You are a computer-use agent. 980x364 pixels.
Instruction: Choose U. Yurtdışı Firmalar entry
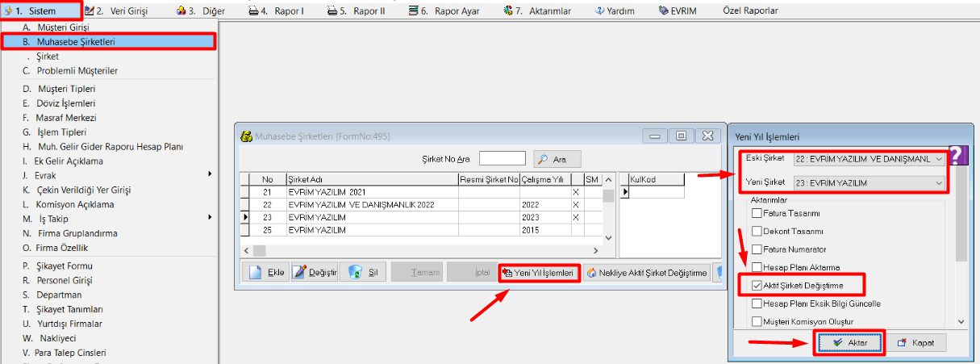pyautogui.click(x=109, y=324)
